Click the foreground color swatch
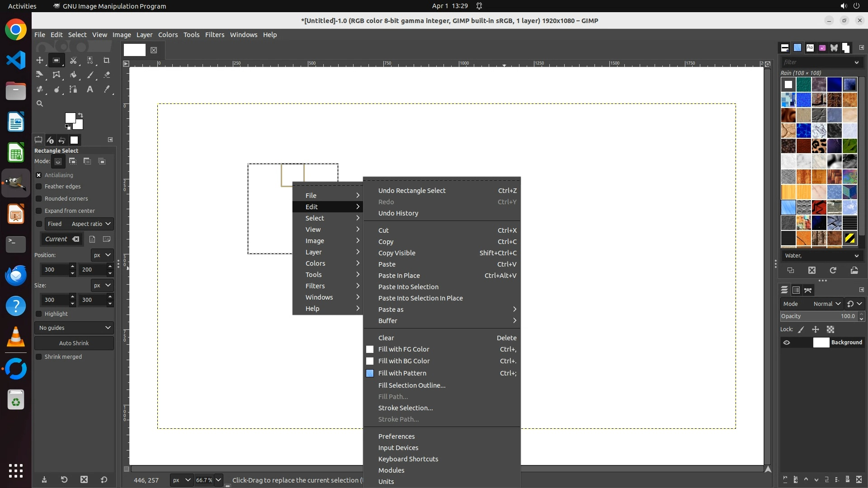This screenshot has height=488, width=868. (x=70, y=118)
